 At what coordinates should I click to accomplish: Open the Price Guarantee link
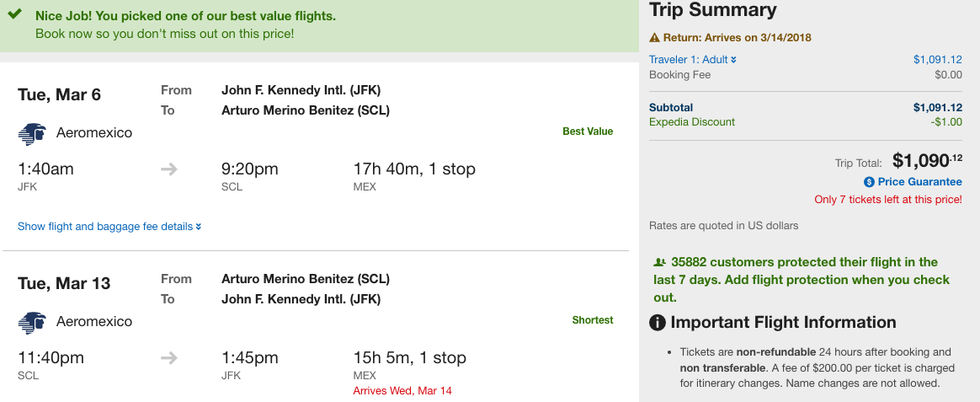click(919, 182)
